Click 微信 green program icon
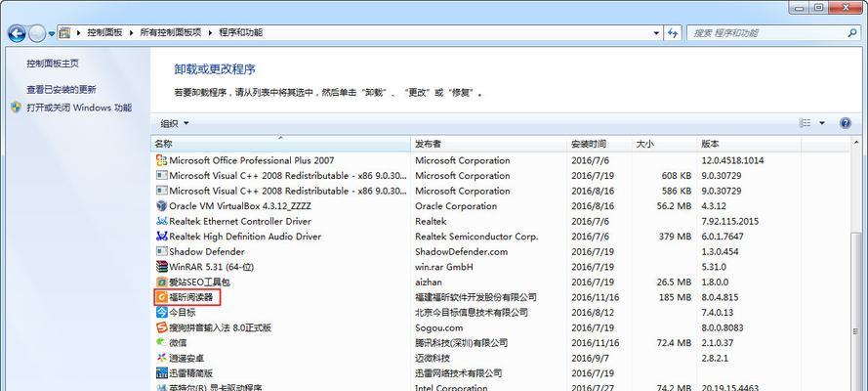Screen dimensions: 868x391 (162, 343)
